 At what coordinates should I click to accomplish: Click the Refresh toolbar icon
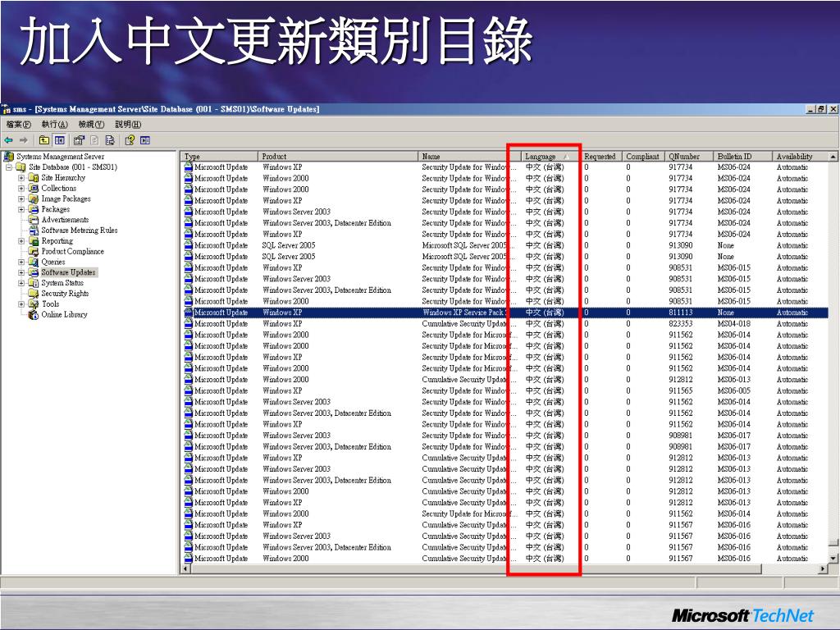[94, 140]
